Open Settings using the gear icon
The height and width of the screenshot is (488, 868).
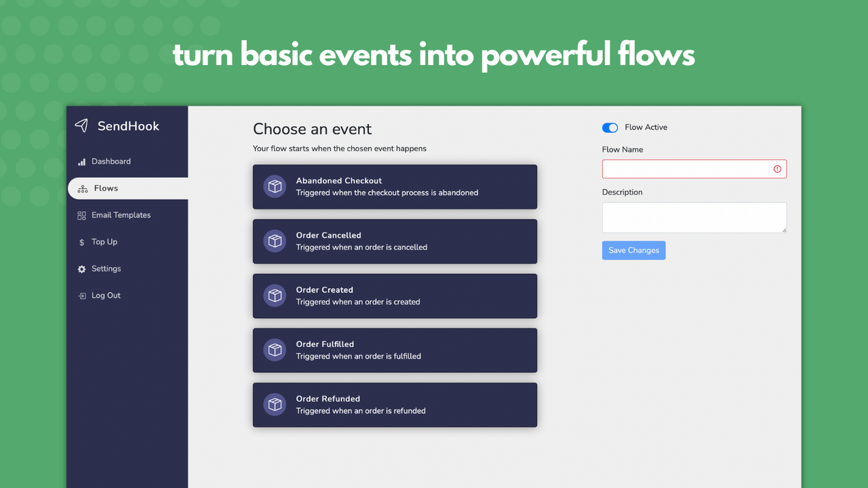(x=81, y=268)
